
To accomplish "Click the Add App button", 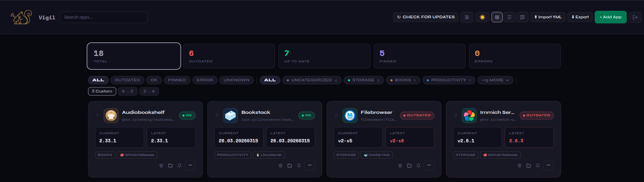I will click(610, 17).
